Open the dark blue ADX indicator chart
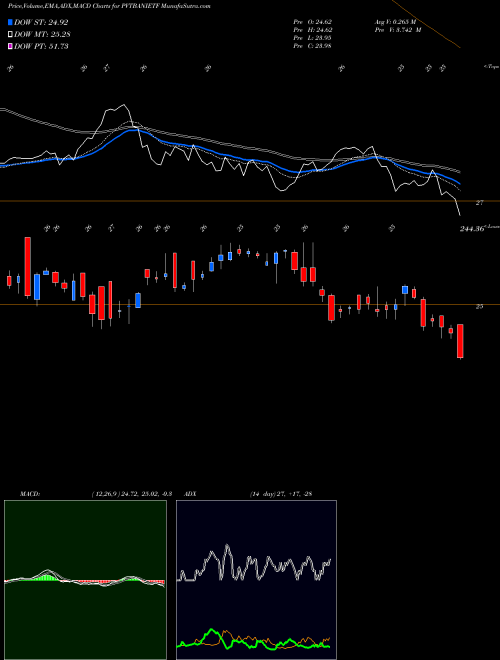Viewport: 500px width, 660px height. pos(256,580)
